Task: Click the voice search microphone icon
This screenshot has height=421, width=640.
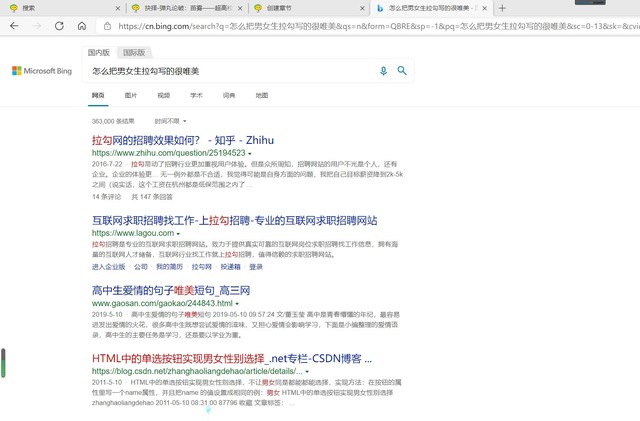Action: pos(383,71)
